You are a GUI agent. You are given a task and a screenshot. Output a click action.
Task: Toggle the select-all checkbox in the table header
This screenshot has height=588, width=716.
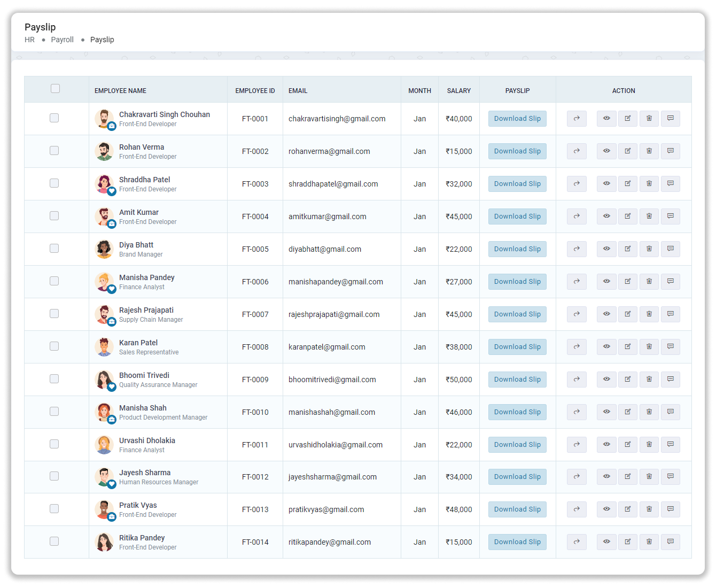(x=55, y=88)
